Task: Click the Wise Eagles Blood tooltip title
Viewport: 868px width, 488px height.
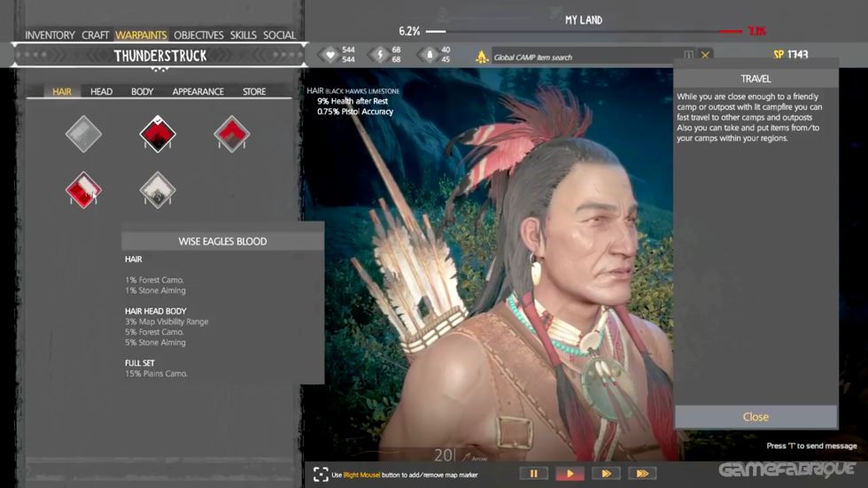Action: pyautogui.click(x=222, y=241)
